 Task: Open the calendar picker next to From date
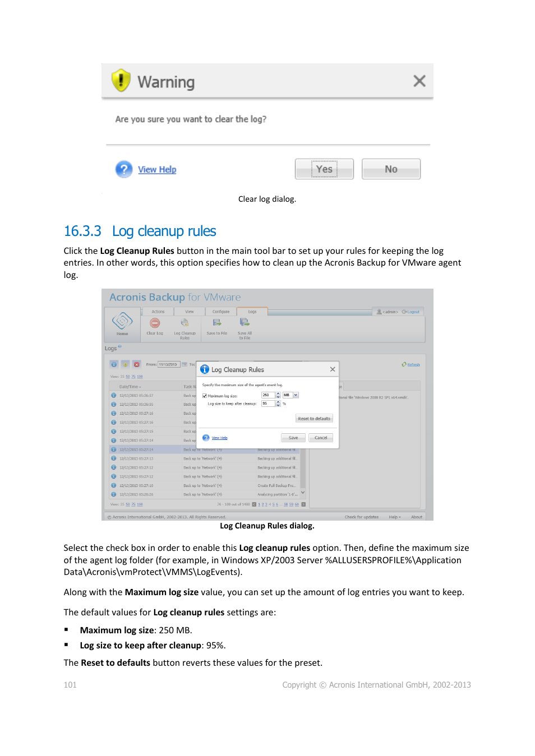point(184,364)
